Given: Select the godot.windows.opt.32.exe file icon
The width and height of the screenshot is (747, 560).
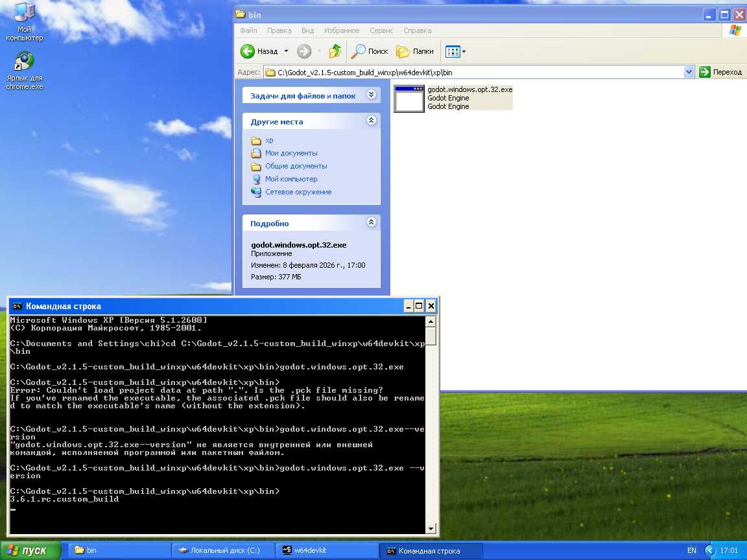Looking at the screenshot, I should tap(409, 99).
